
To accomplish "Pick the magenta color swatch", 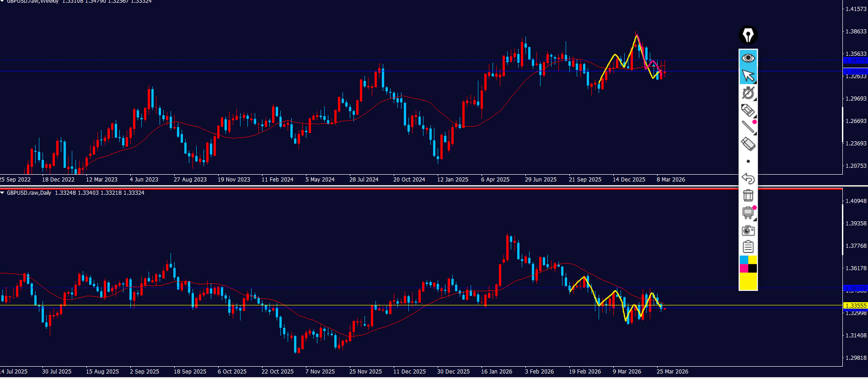I will coord(744,268).
